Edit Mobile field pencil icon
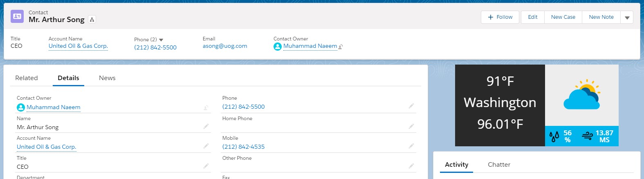The image size is (644, 179). tap(411, 146)
